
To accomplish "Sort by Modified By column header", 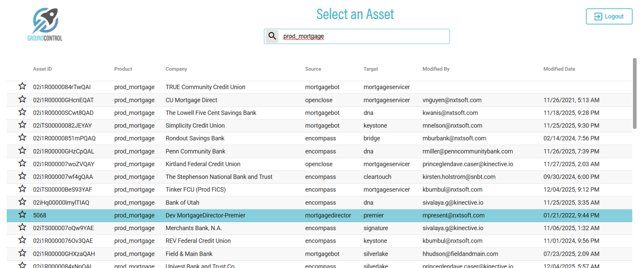I will pos(436,69).
